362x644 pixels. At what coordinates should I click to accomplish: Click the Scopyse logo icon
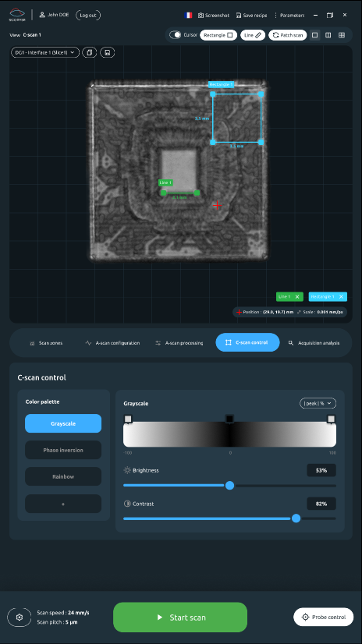[17, 15]
